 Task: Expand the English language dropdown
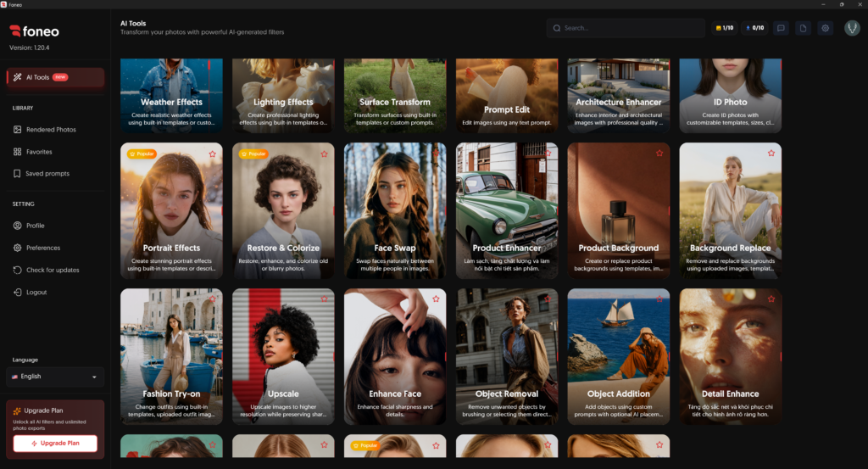coord(55,377)
